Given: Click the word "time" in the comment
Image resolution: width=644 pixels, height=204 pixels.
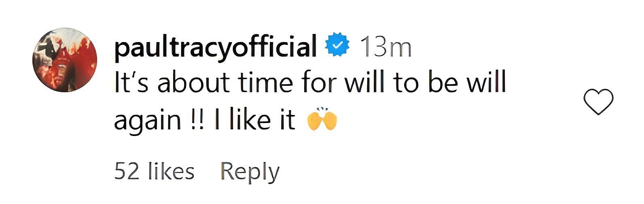Looking at the screenshot, I should [265, 83].
